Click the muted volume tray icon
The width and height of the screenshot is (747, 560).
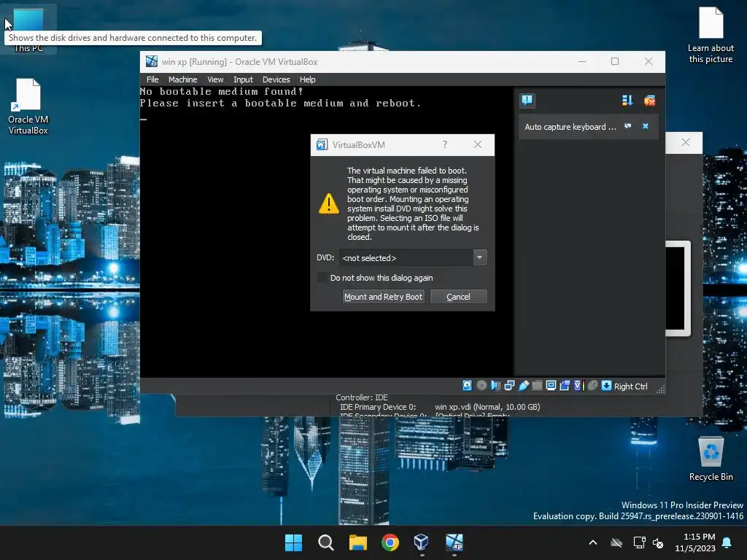click(658, 542)
